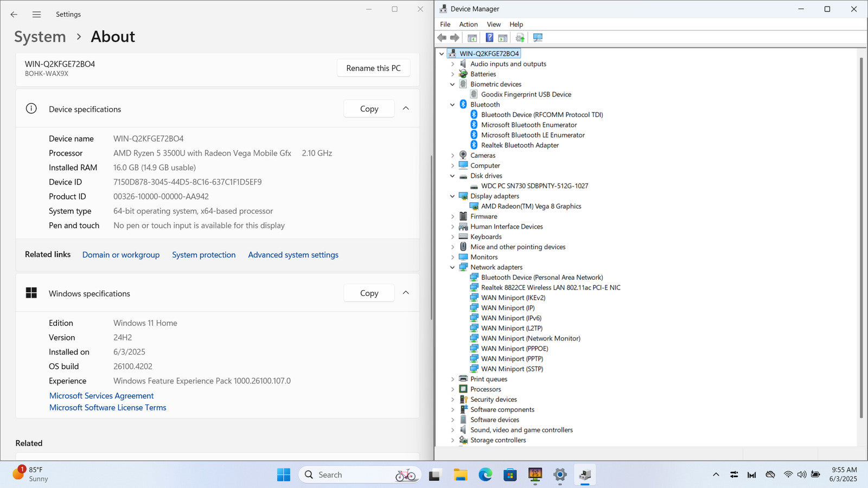Collapse the Device specifications section
This screenshot has height=488, width=868.
coord(406,108)
